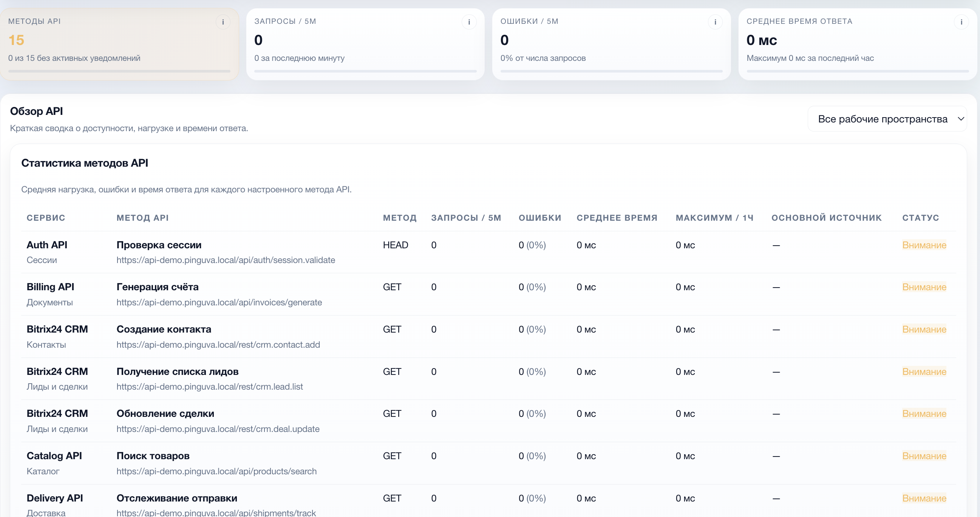Click Внимание status for Генерация счёта
Screen dimensions: 980x517
(x=924, y=287)
